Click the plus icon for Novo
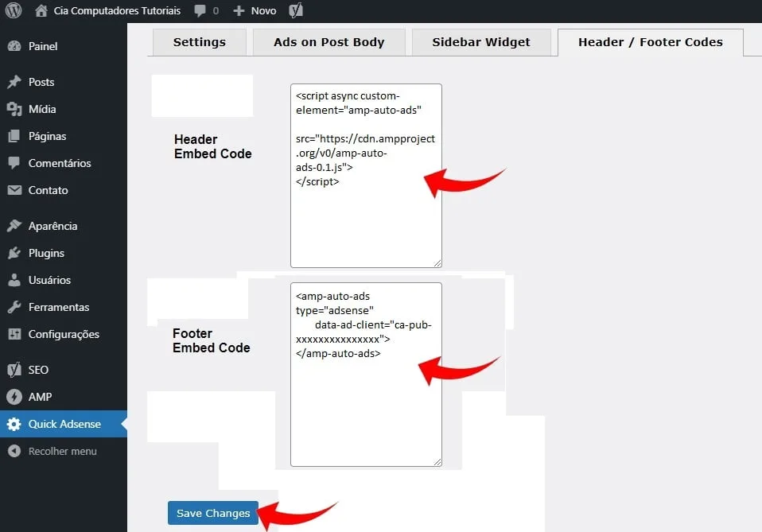Viewport: 762px width, 532px height. [x=238, y=10]
